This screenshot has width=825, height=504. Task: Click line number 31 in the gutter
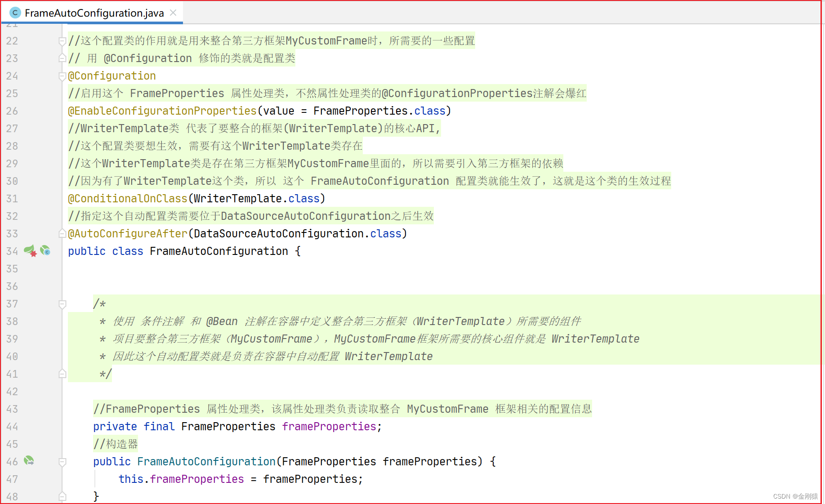click(x=12, y=199)
